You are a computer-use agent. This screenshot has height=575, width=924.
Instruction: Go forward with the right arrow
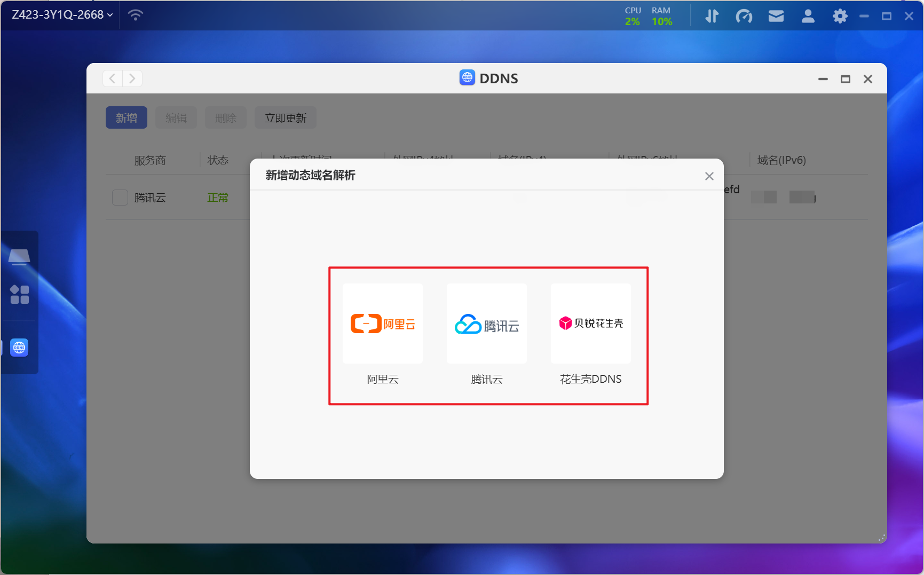pyautogui.click(x=132, y=78)
